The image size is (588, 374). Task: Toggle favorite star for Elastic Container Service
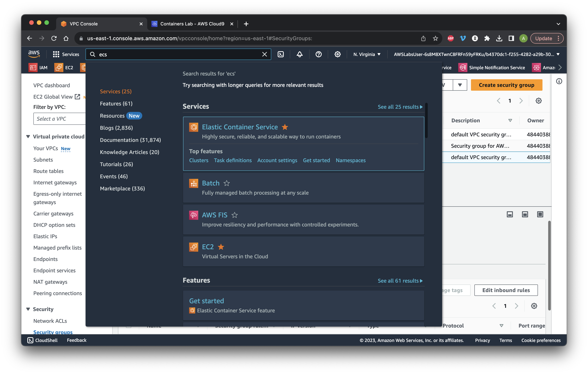(285, 127)
